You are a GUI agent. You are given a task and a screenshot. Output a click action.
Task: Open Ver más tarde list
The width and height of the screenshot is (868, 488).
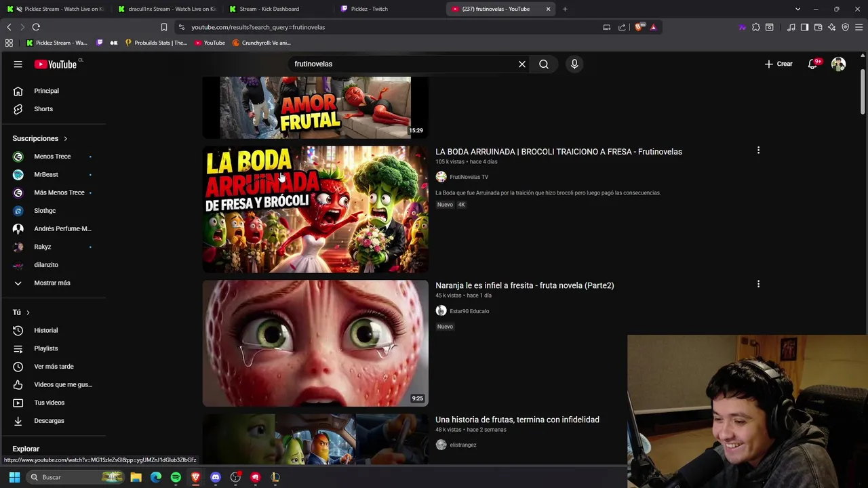coord(54,367)
